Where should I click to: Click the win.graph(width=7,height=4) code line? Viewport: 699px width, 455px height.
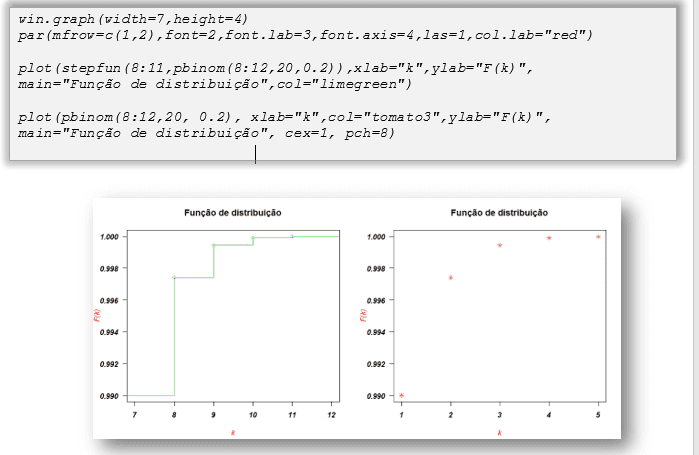133,20
